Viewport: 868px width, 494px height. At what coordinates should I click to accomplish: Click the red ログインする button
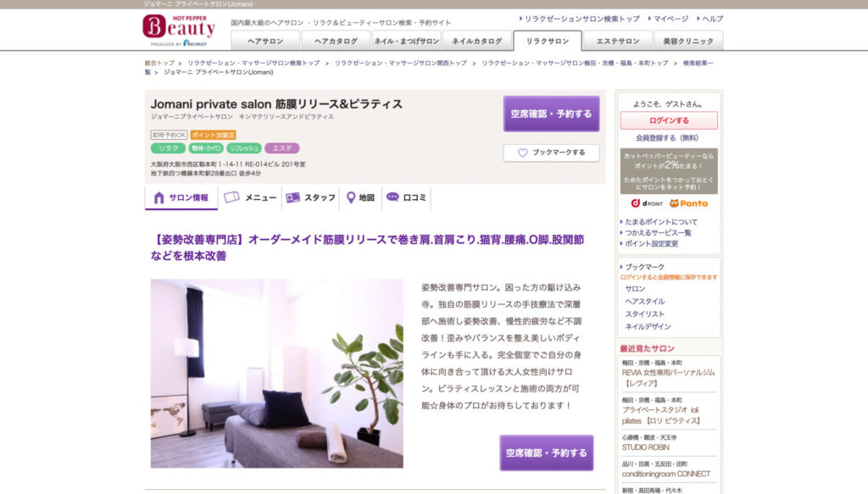coord(669,120)
